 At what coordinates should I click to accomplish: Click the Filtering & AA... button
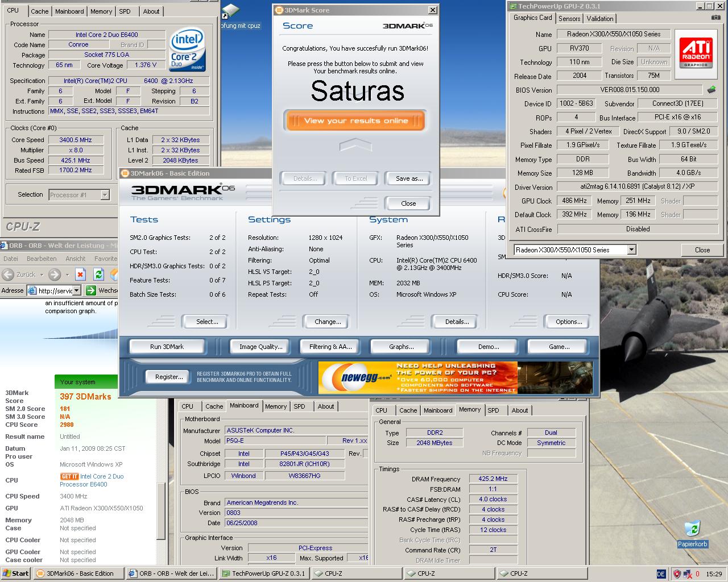pos(330,347)
